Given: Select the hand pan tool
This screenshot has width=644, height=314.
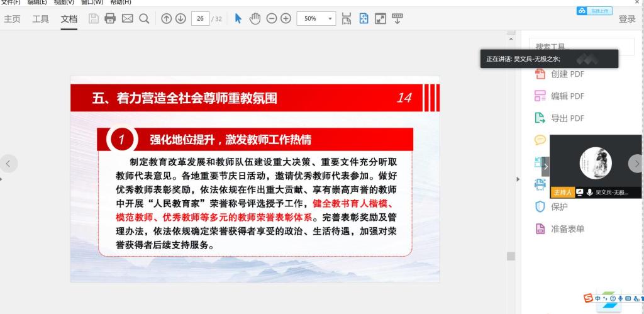Looking at the screenshot, I should pos(255,19).
